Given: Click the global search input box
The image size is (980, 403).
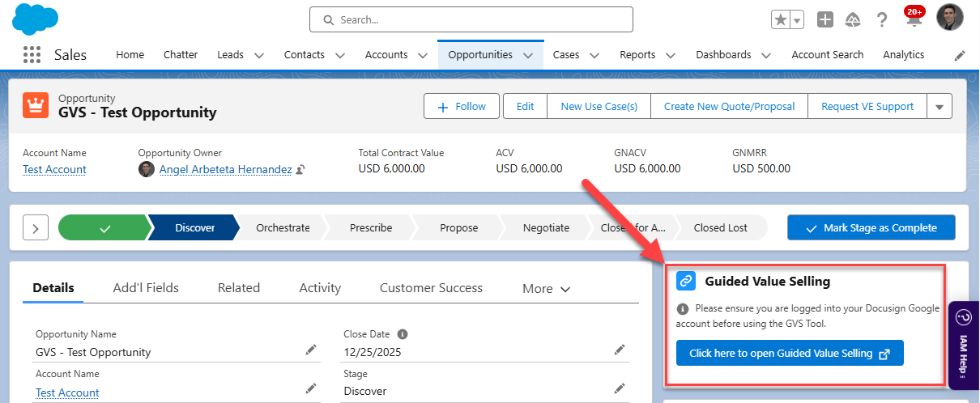Looking at the screenshot, I should (x=471, y=19).
